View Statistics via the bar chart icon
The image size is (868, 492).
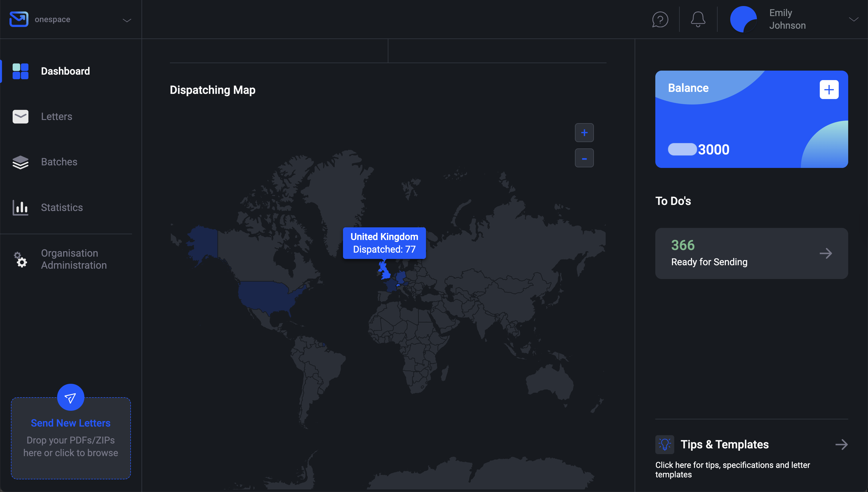(20, 208)
